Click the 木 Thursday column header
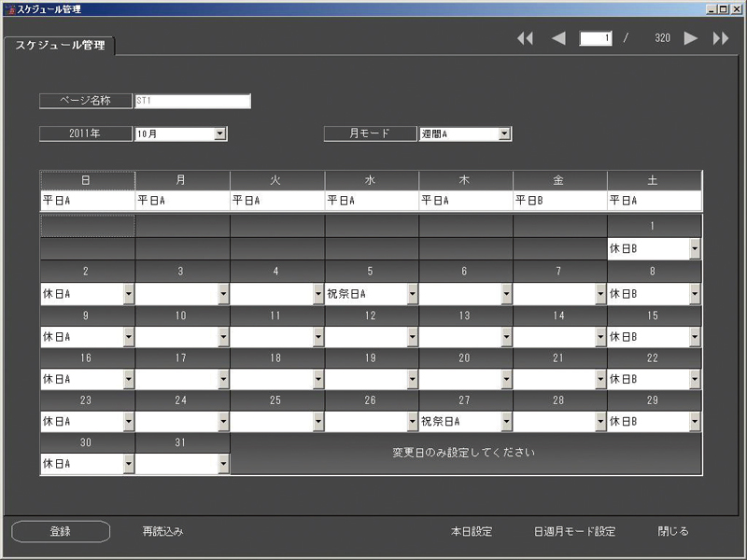The image size is (747, 560). tap(466, 180)
